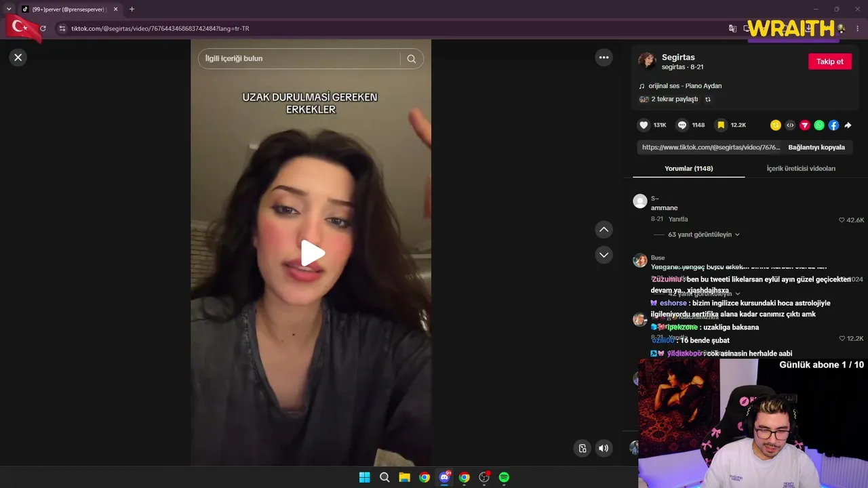This screenshot has height=488, width=868.
Task: Open the three-dot more options menu
Action: point(604,58)
